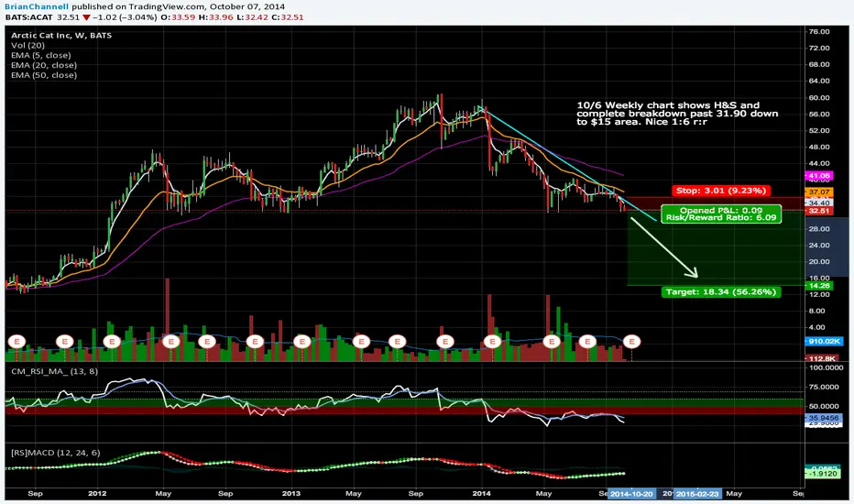Click the leftmost earnings E marker
This screenshot has width=854, height=504.
click(x=16, y=342)
